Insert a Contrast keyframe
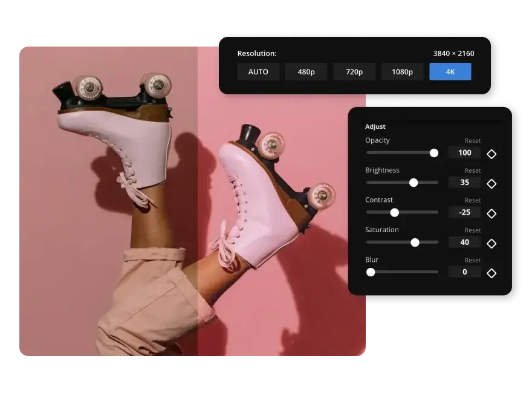Viewport: 532px width, 393px height. point(491,213)
